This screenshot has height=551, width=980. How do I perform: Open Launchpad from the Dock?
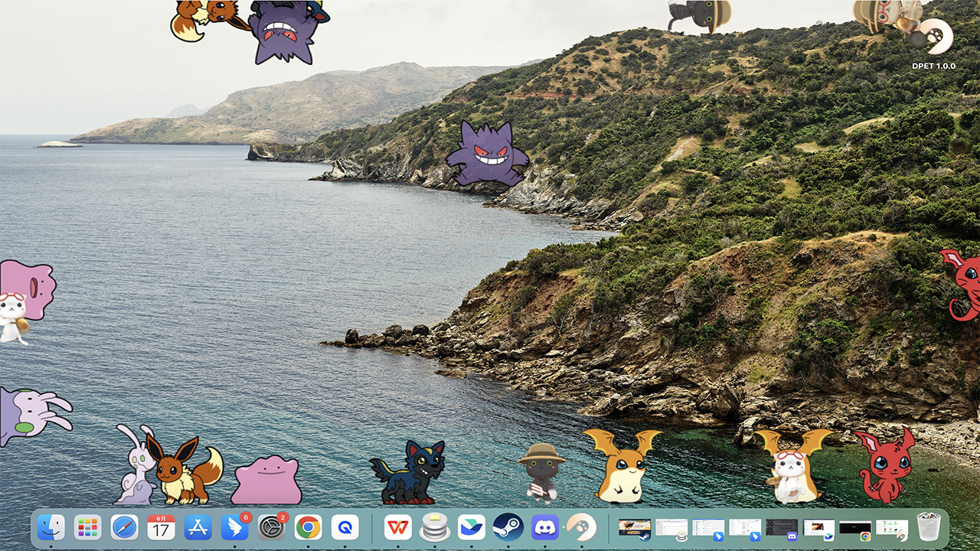(86, 527)
